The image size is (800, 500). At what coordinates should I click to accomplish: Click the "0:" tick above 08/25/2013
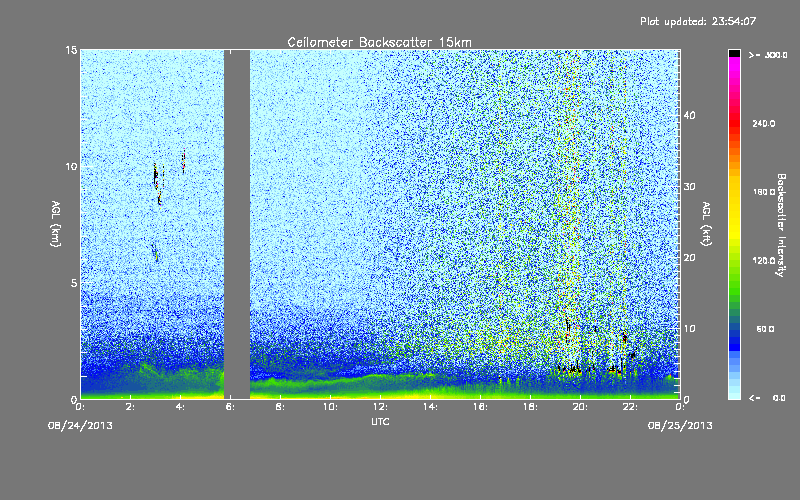680,407
